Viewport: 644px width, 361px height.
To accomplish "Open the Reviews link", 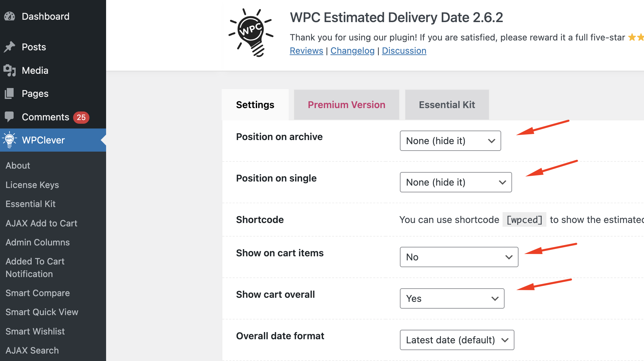I will coord(306,51).
